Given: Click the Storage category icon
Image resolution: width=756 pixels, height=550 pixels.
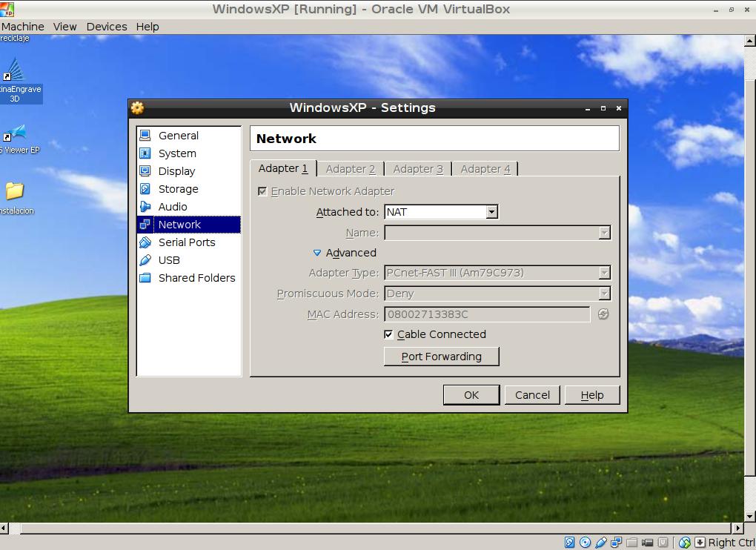Looking at the screenshot, I should 145,189.
